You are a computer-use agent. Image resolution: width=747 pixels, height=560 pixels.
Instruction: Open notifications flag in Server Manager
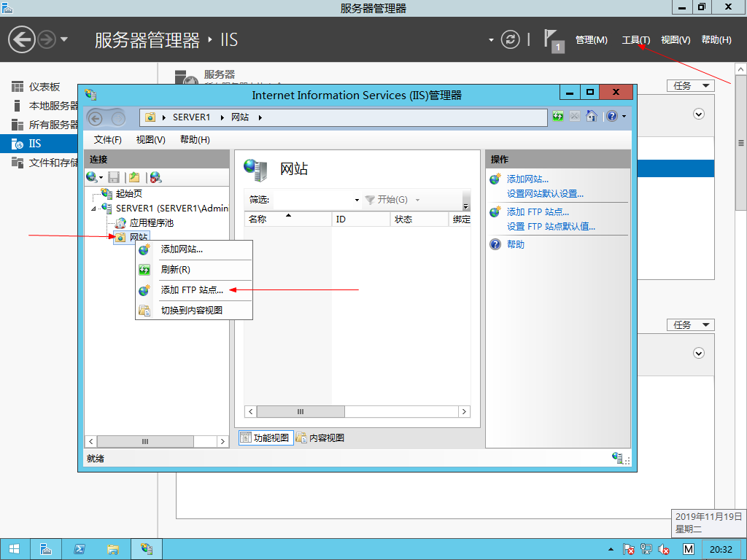pyautogui.click(x=554, y=41)
